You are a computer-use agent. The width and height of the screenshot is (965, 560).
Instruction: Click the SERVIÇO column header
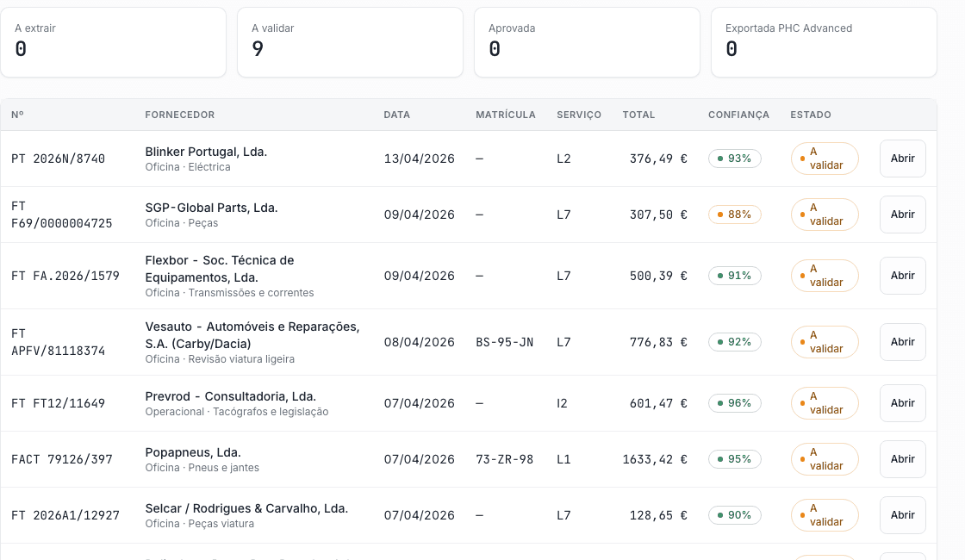[x=579, y=115]
